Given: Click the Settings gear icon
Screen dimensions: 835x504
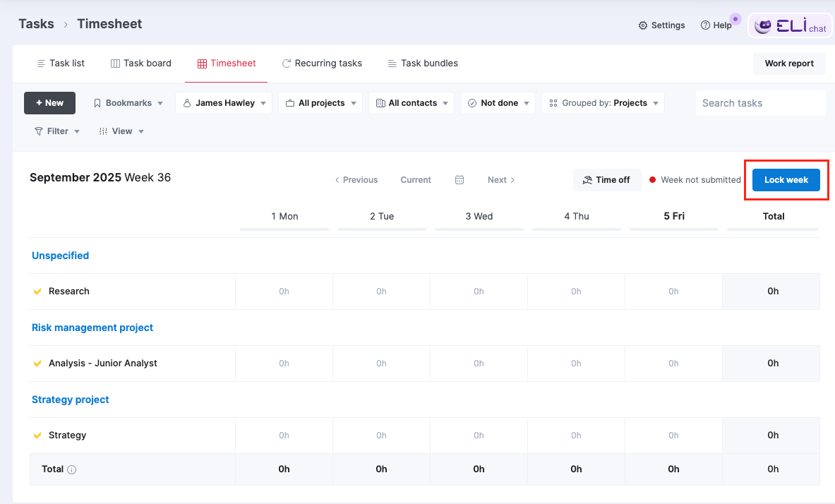Looking at the screenshot, I should click(x=643, y=25).
